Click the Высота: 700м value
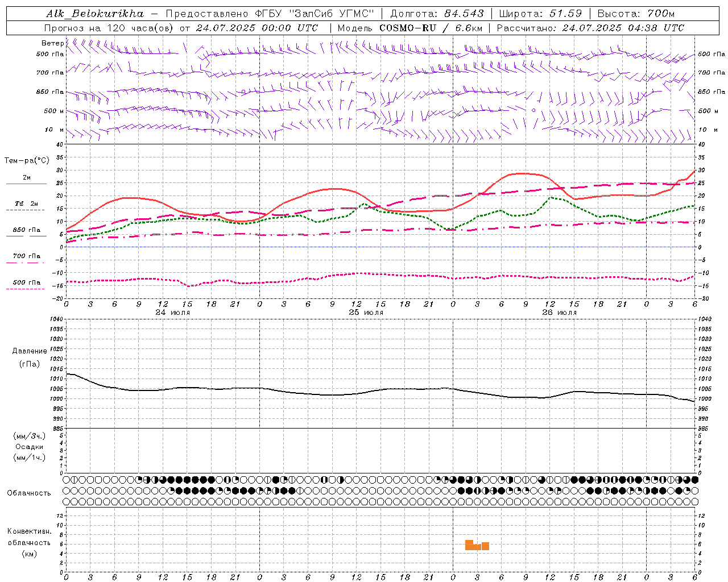The width and height of the screenshot is (728, 582). click(636, 14)
